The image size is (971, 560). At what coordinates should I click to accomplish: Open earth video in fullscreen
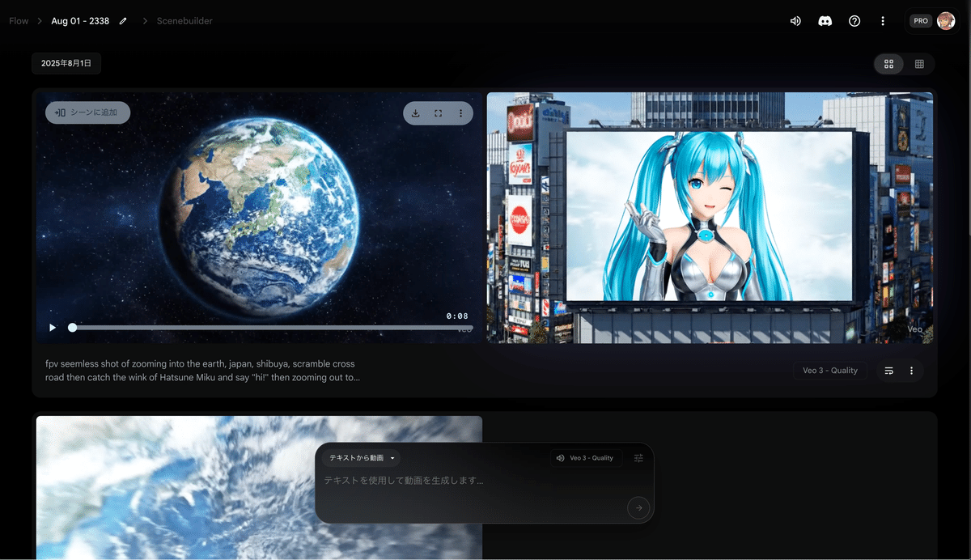438,113
